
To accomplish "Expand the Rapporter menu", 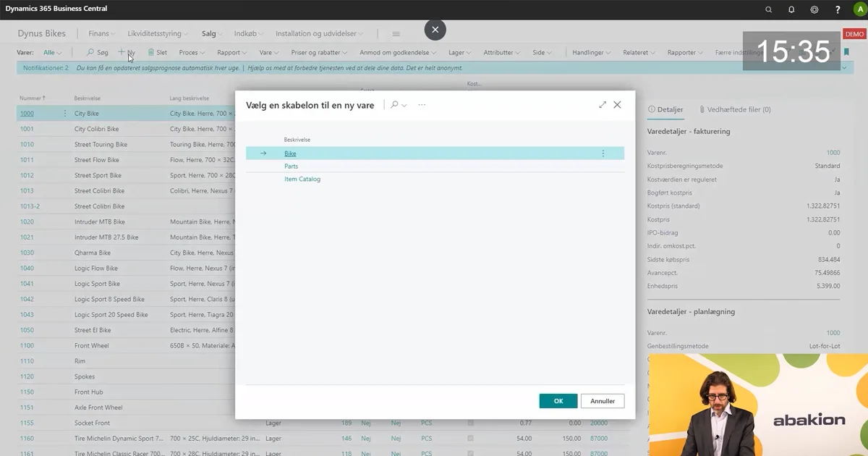I will [x=686, y=52].
